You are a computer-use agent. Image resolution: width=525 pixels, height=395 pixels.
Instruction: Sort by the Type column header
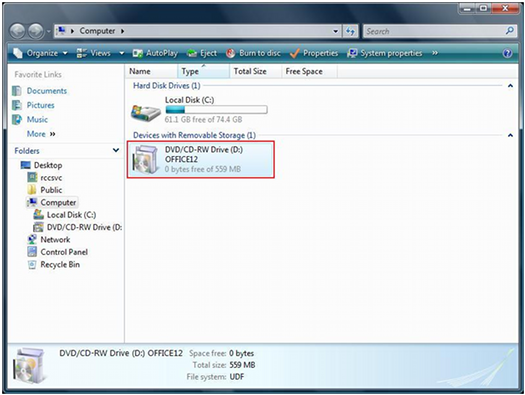click(x=204, y=71)
